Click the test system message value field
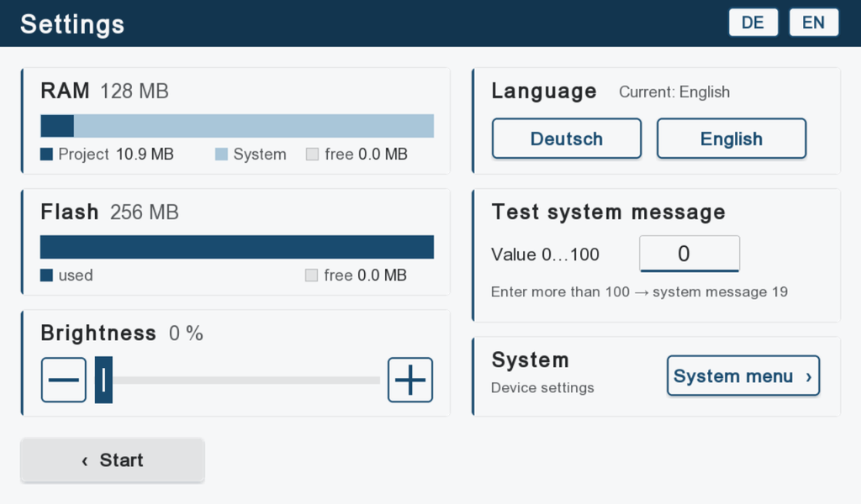Viewport: 861px width, 504px height. tap(689, 254)
